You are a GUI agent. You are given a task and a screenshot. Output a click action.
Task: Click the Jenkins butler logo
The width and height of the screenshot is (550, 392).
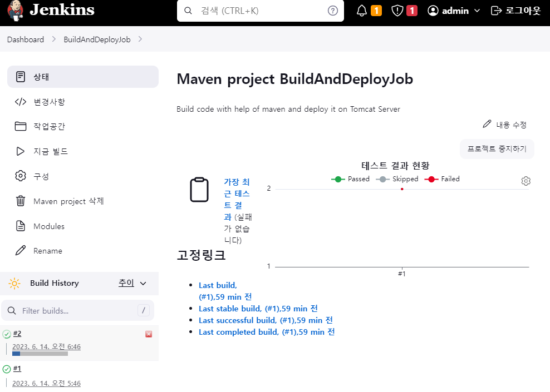tap(15, 11)
